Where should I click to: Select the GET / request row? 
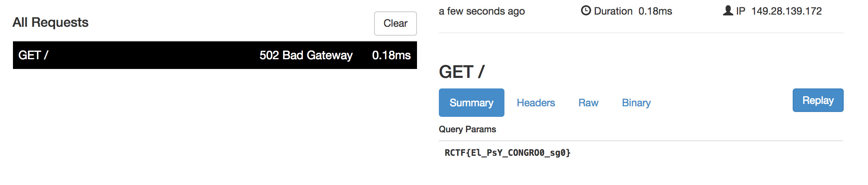[215, 55]
